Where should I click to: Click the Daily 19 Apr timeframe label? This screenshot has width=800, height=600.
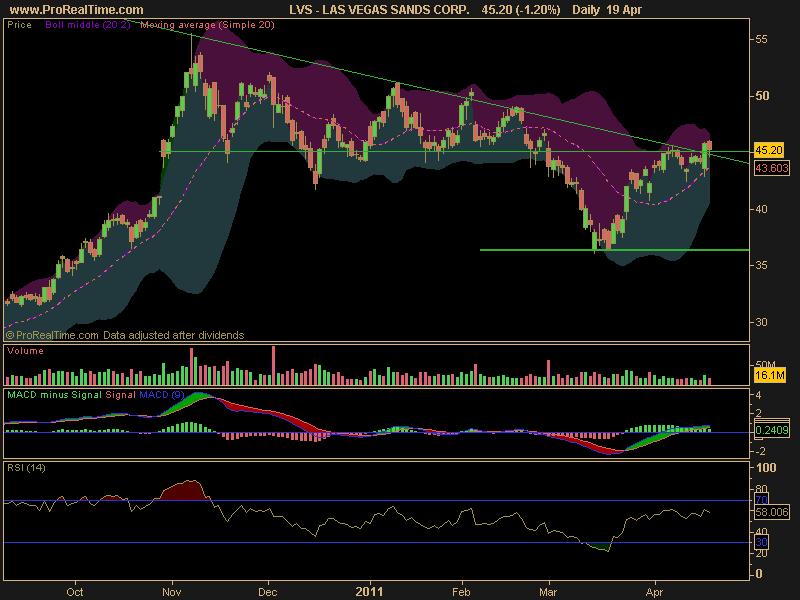coord(607,10)
